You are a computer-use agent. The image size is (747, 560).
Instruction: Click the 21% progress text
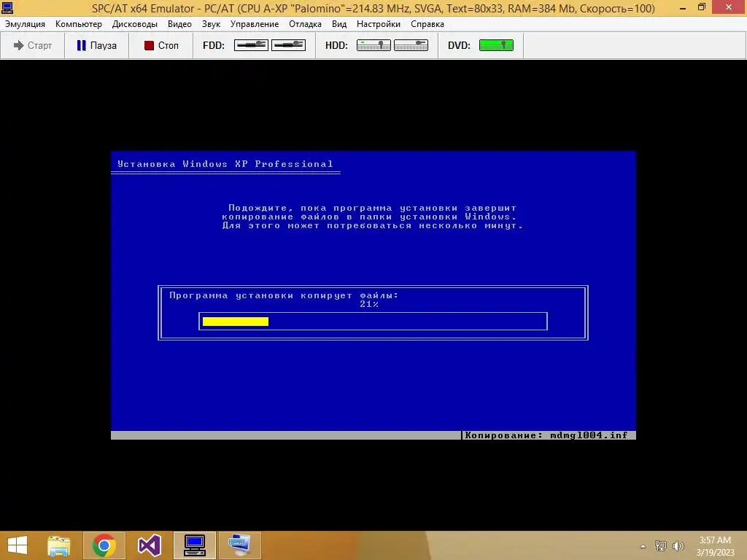tap(369, 304)
